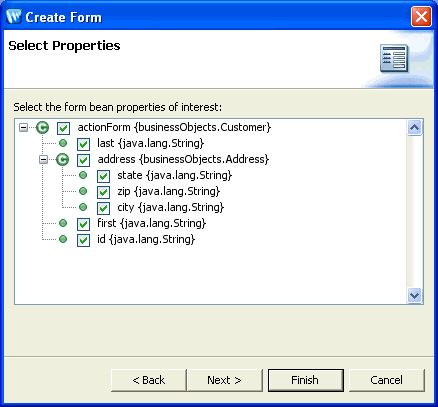Select the first {java.lang.String} row

[152, 223]
